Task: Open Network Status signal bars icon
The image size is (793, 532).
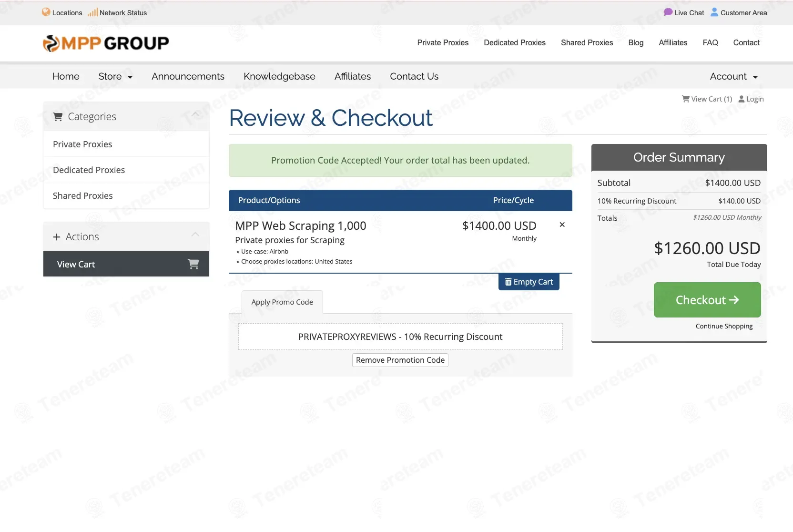Action: coord(92,12)
